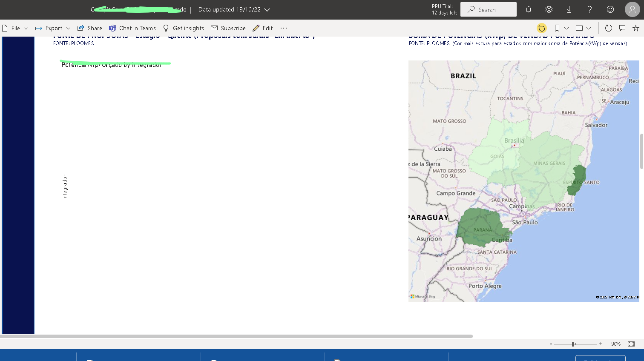Mark report as favorite star

tap(636, 28)
